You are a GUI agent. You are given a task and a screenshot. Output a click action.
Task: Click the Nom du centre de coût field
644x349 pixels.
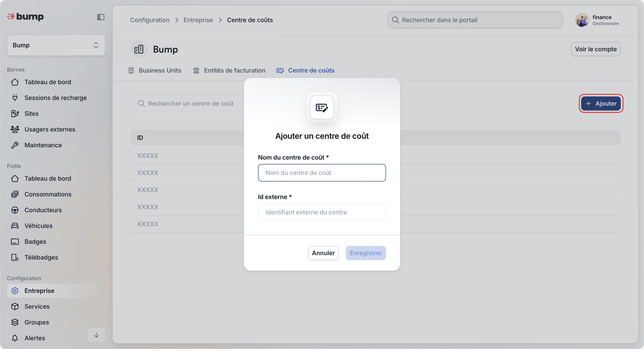point(322,173)
